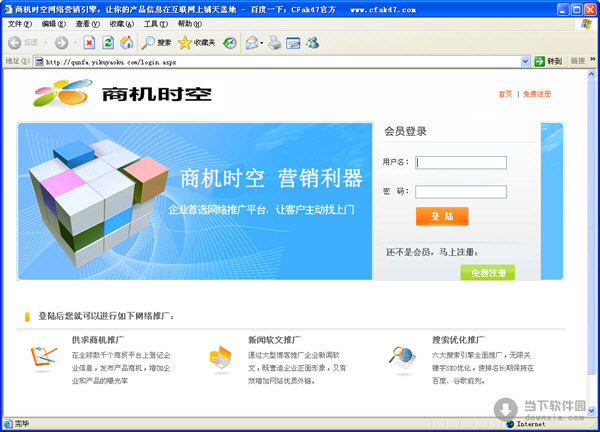
Task: Focus the 密码 input field
Action: 461,192
